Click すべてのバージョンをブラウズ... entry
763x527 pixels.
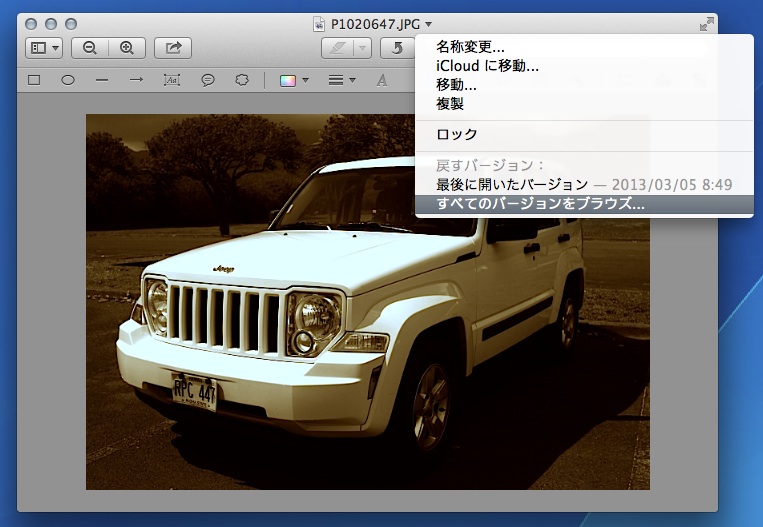point(540,203)
